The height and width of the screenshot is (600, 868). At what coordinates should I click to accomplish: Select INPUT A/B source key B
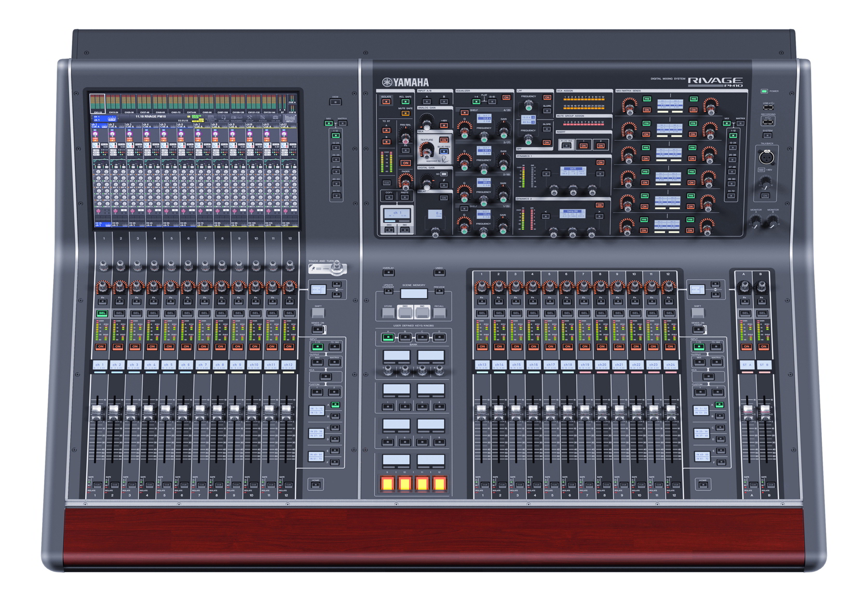point(444,102)
